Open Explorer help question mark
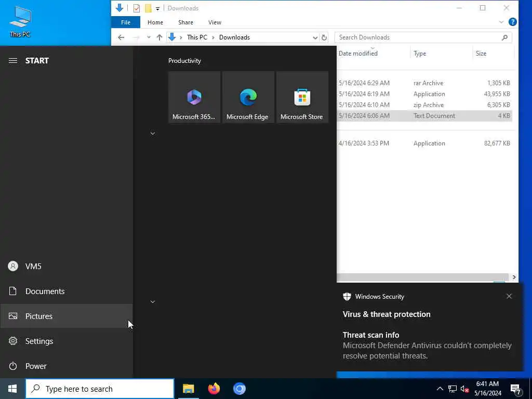532x399 pixels. (x=513, y=22)
